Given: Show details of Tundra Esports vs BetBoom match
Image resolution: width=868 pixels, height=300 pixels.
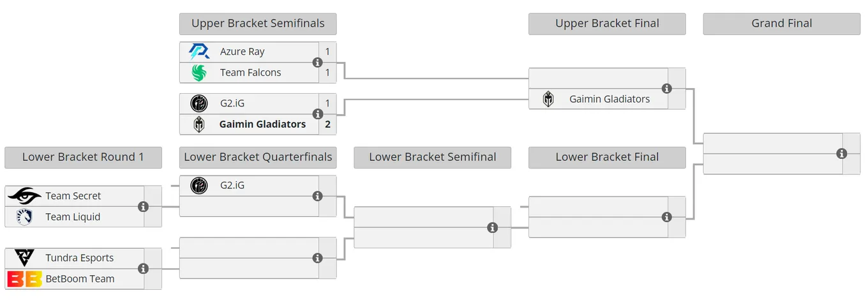Looking at the screenshot, I should pyautogui.click(x=143, y=269).
